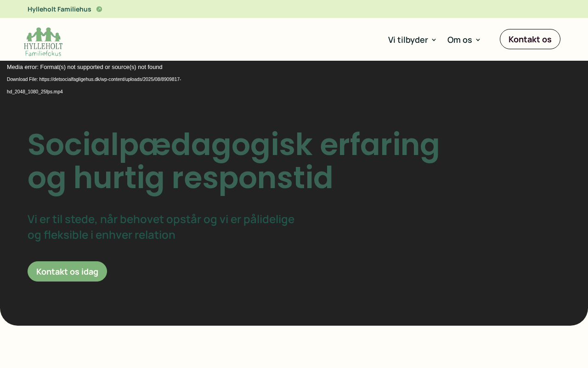This screenshot has height=368, width=588.
Task: Click the family figures graphic in the logo
Action: tap(43, 34)
